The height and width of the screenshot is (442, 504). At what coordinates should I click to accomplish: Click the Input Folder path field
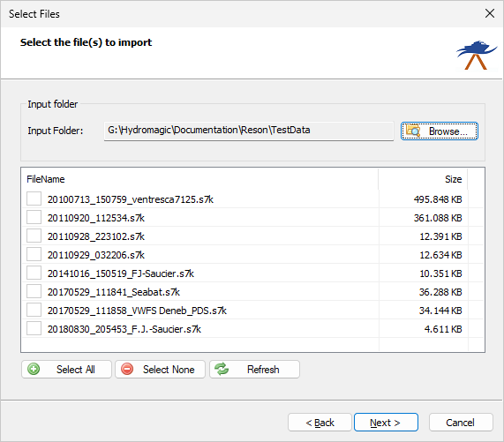click(x=249, y=131)
